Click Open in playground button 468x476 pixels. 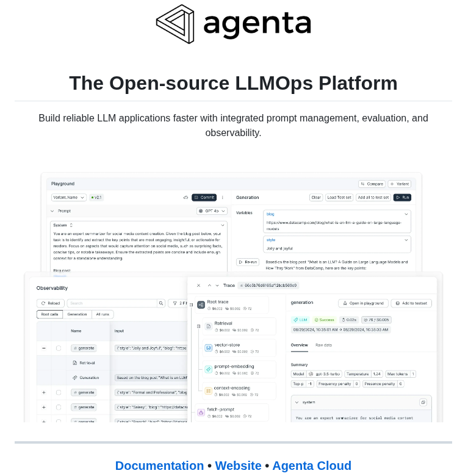coord(363,303)
